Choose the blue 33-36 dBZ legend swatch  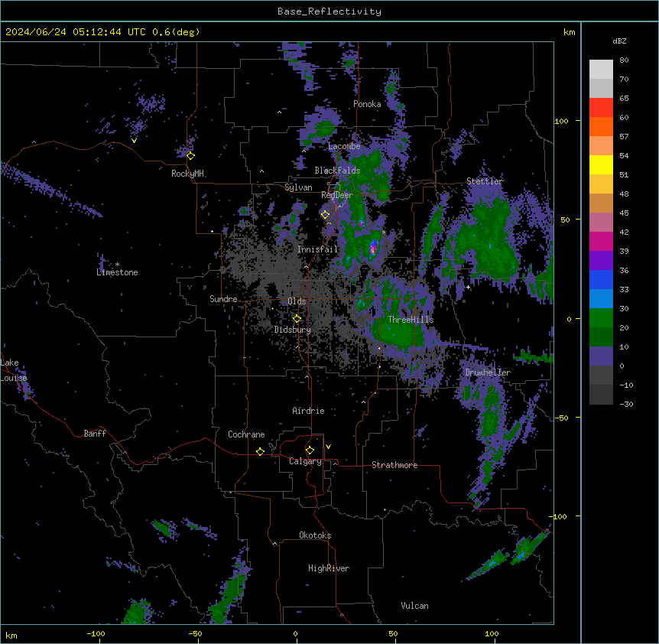[x=601, y=279]
